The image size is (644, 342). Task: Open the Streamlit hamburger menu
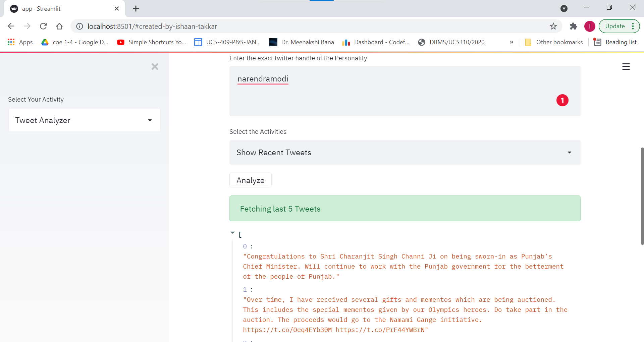pos(626,66)
